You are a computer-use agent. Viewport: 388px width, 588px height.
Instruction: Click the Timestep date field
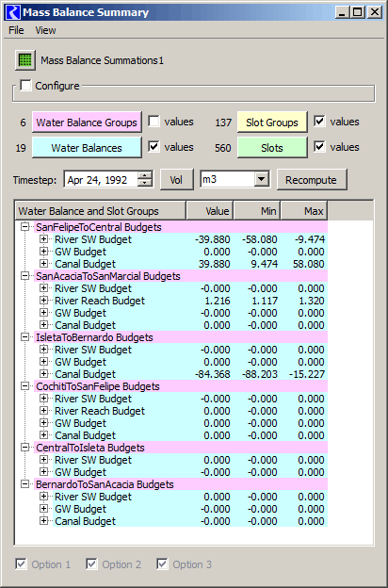[101, 180]
